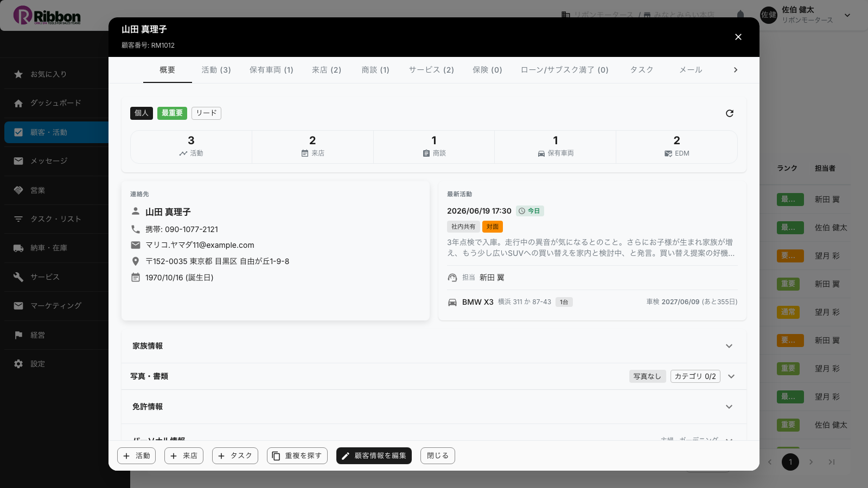
Task: Click the 最重要 green tag chip
Action: pos(172,113)
